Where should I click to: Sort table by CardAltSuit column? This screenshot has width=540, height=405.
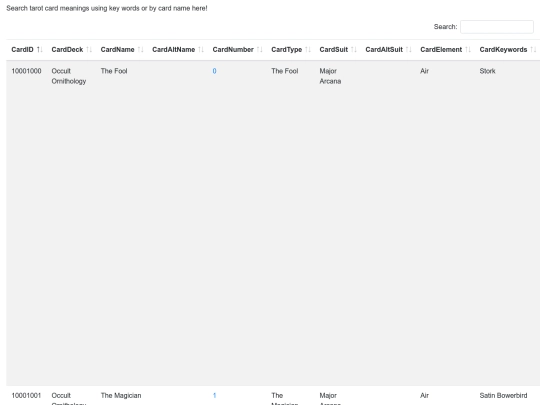388,50
